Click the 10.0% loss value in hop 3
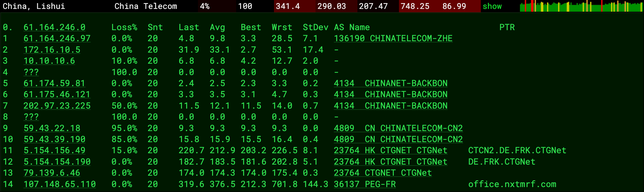The image size is (644, 192). (x=124, y=61)
